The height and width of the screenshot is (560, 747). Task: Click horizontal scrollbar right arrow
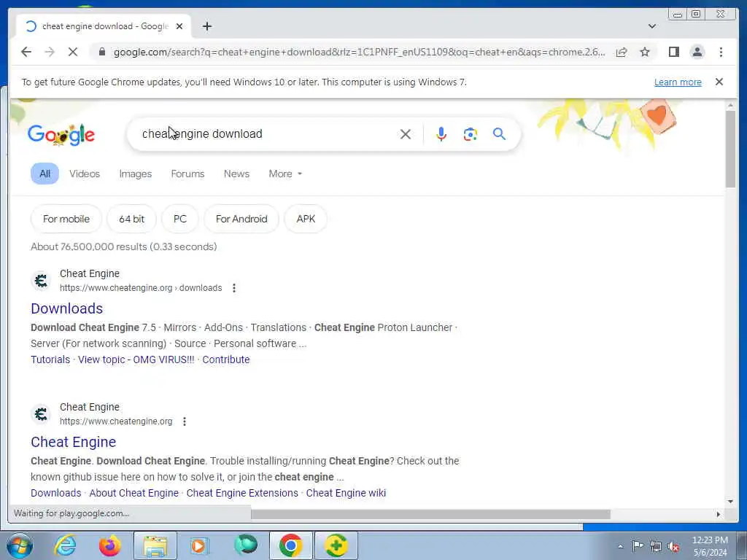tap(719, 514)
